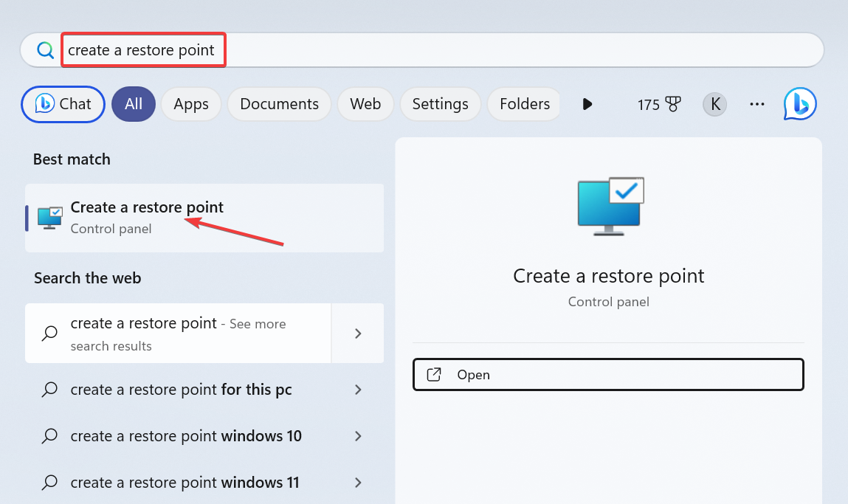Expand chevron for 'for this pc' suggestion
Screen dimensions: 848x504
357,390
